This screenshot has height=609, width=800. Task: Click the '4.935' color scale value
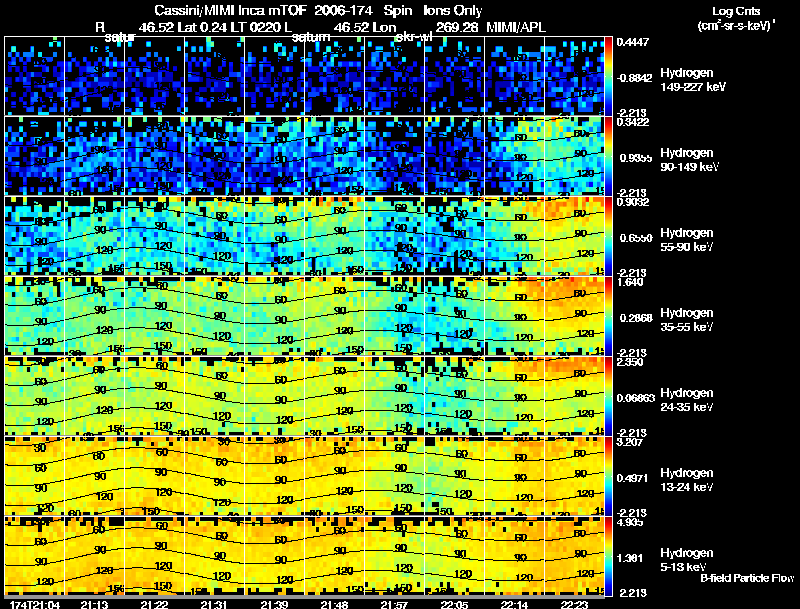click(x=630, y=522)
